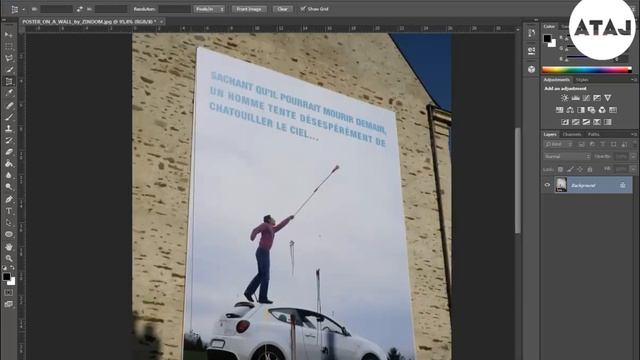Toggle Quick Mask mode
The height and width of the screenshot is (360, 640).
pos(9,293)
